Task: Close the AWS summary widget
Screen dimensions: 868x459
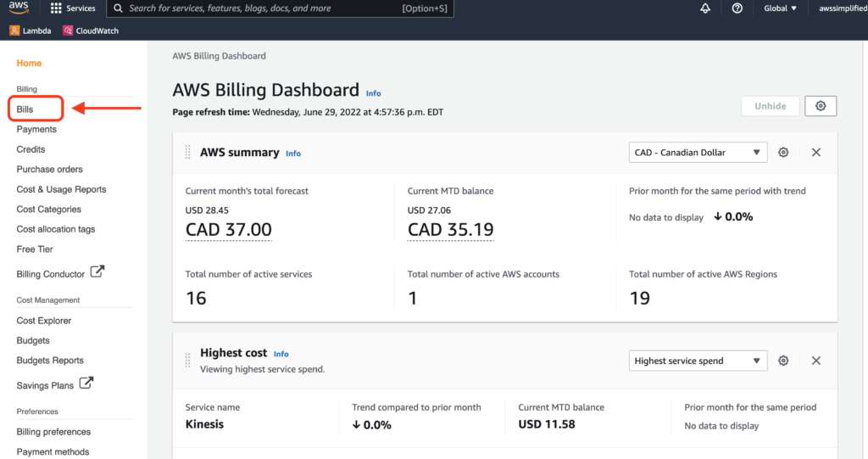Action: coord(815,152)
